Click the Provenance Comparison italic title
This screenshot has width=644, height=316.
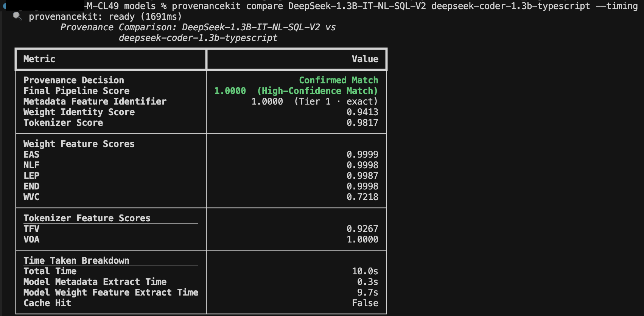pyautogui.click(x=198, y=33)
